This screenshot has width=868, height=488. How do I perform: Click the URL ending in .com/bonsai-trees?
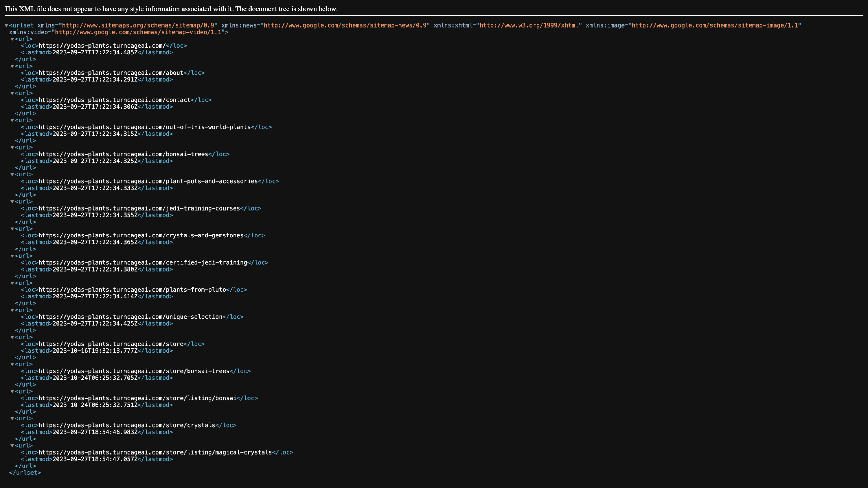[123, 154]
